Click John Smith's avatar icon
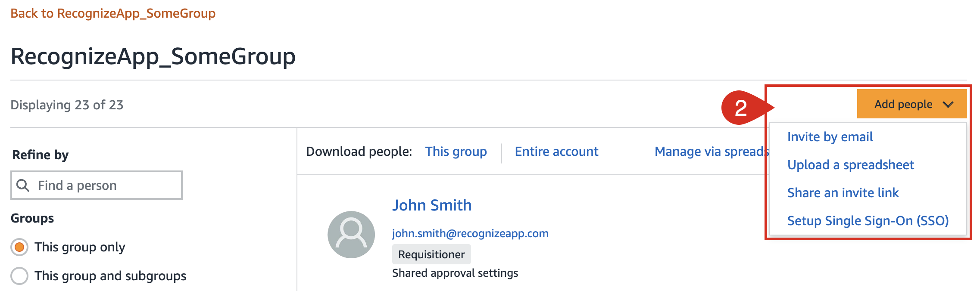The width and height of the screenshot is (980, 291). (x=351, y=235)
